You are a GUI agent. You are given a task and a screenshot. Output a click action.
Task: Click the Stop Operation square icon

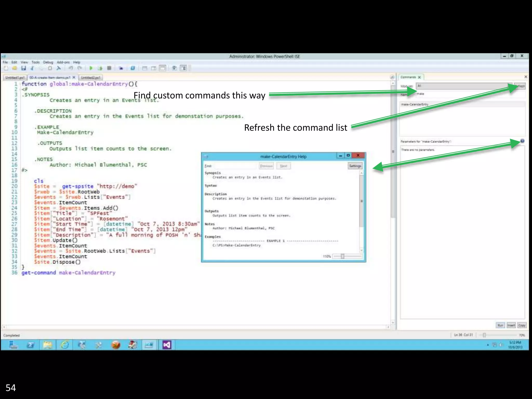coord(109,68)
